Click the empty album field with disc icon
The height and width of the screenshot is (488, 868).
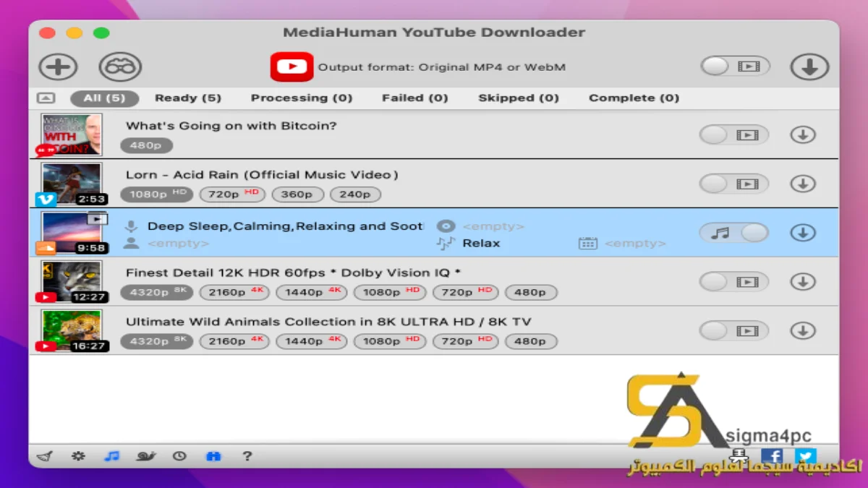click(493, 226)
